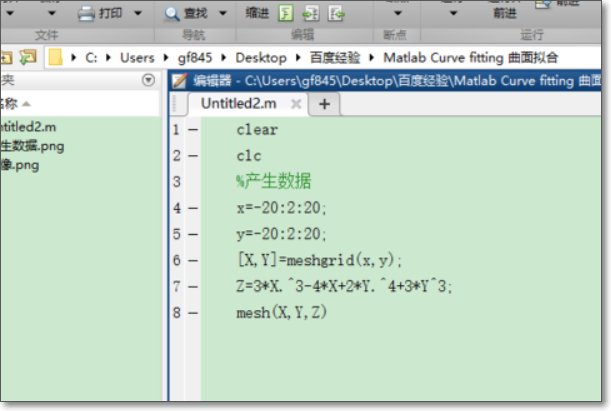Viewport: 611px width, 411px height.
Task: Switch to the Untitled2.m editor tab
Action: point(238,103)
